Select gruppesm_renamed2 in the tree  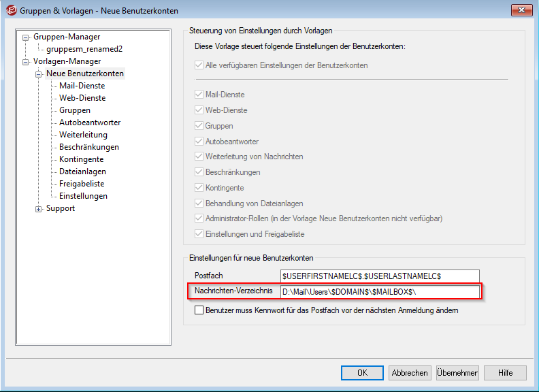(84, 49)
